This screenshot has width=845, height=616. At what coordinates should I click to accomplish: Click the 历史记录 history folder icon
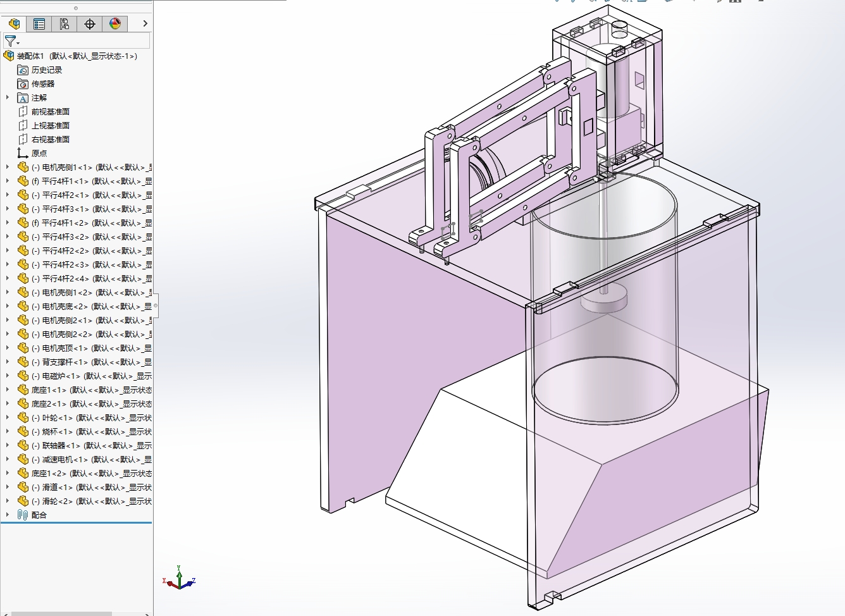(23, 70)
